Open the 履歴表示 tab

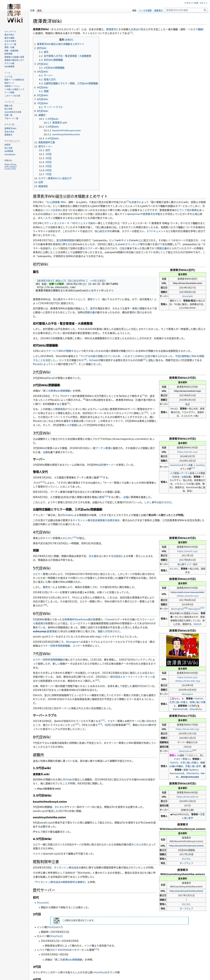pyautogui.click(x=158, y=11)
